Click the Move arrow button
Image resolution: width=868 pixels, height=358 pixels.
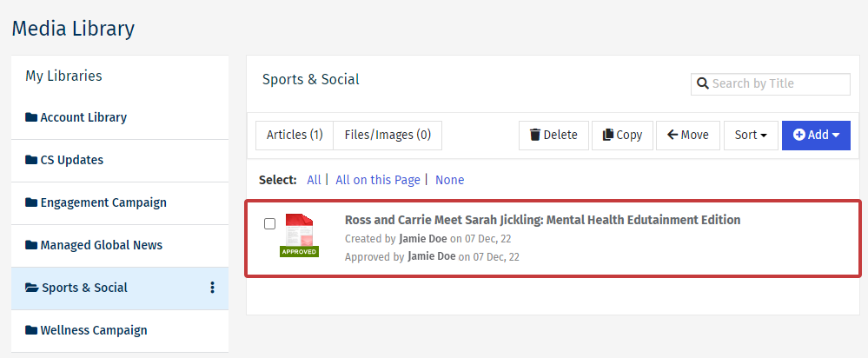click(687, 135)
